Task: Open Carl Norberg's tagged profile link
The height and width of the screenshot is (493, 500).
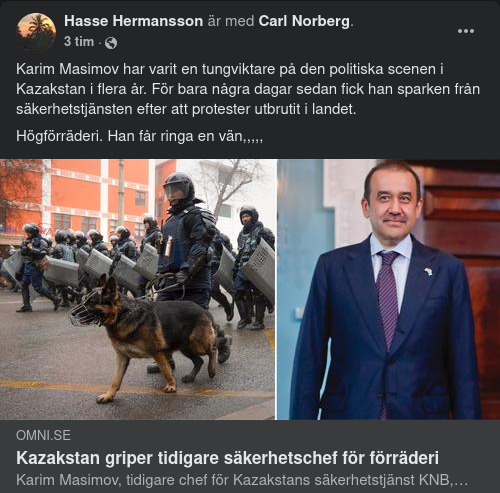Action: tap(304, 21)
